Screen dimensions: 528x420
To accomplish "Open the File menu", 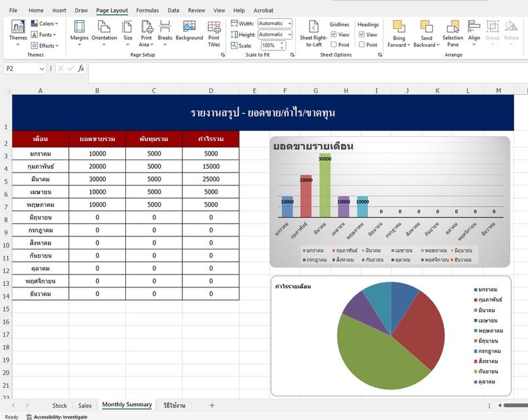I will [x=13, y=10].
